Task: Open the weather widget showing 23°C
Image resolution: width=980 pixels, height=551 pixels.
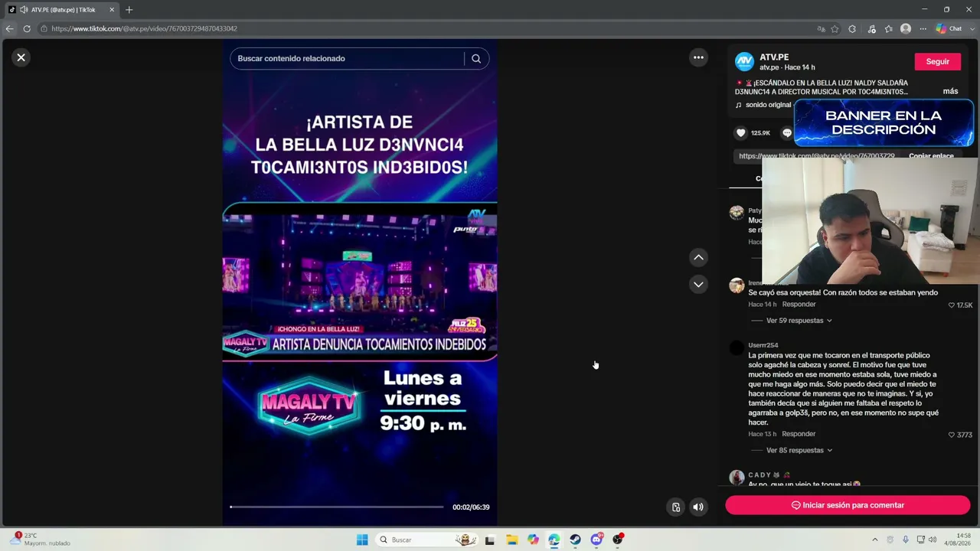Action: [40, 540]
